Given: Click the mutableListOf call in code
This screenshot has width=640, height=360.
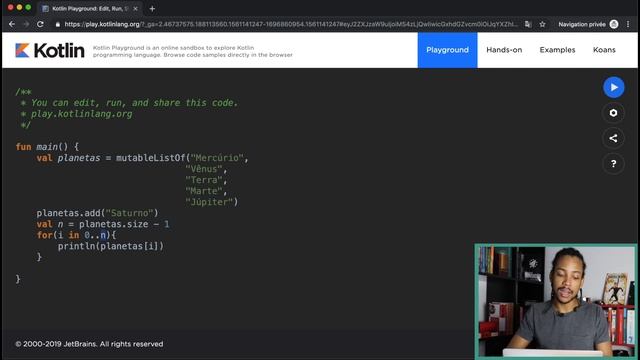Looking at the screenshot, I should point(151,158).
